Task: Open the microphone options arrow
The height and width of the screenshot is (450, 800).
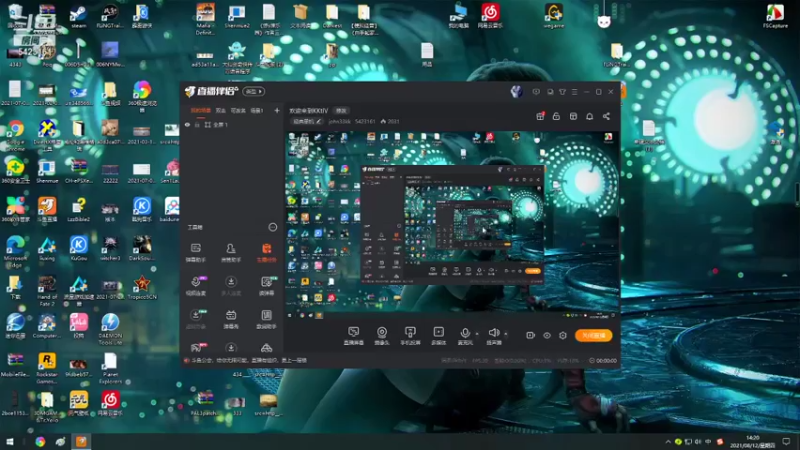Action: (x=477, y=334)
